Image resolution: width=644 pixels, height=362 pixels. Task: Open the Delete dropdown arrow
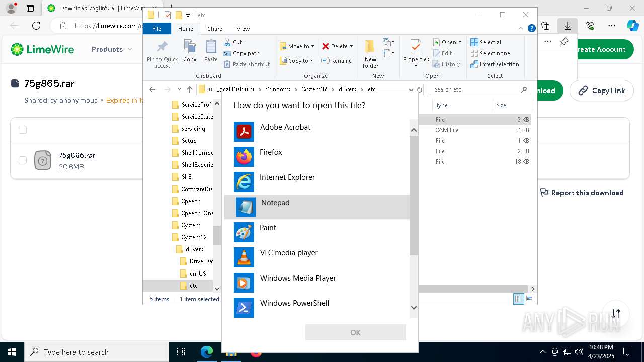click(351, 46)
